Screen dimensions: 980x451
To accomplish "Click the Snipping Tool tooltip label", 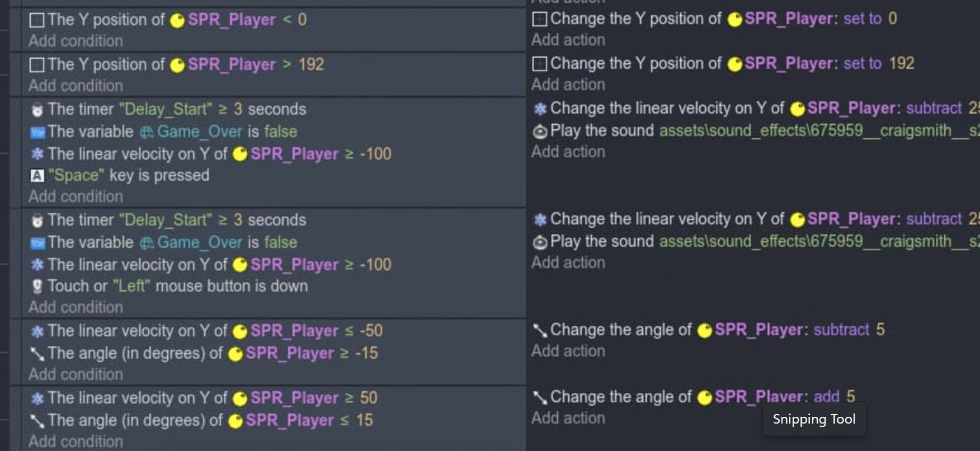I will click(814, 419).
